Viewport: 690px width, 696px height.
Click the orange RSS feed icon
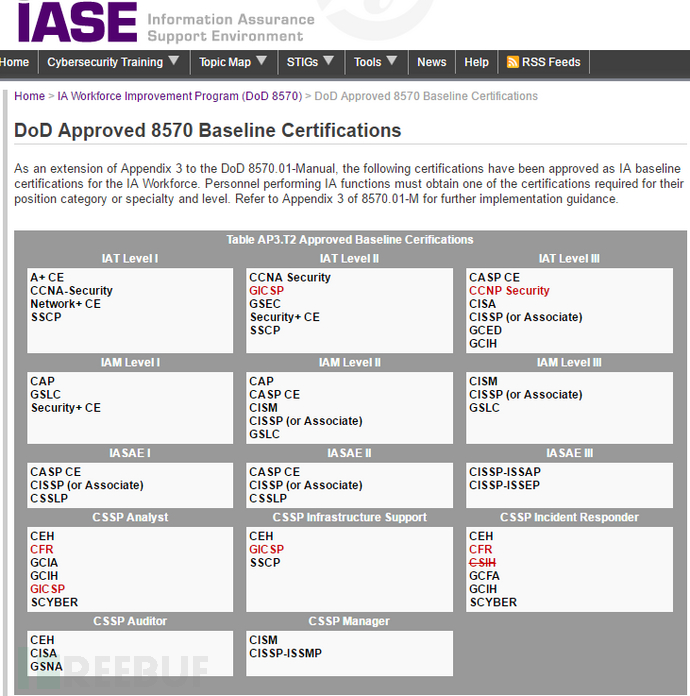512,62
